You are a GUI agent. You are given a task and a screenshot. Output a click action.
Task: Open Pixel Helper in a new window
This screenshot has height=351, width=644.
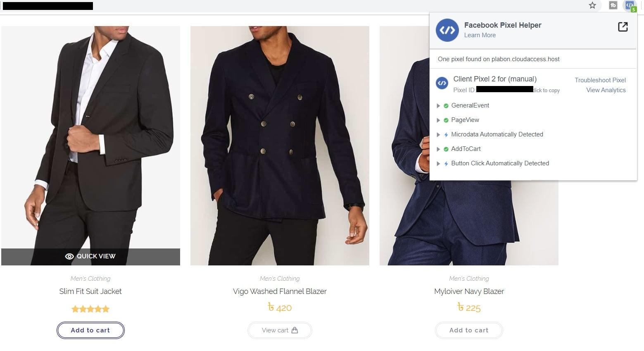623,27
